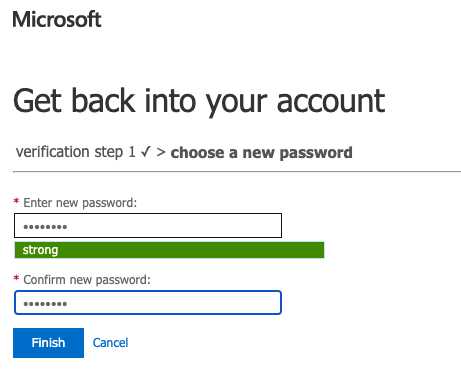Click the 'Enter new password:' label
Viewport: 461px width, 373px height.
pos(80,203)
